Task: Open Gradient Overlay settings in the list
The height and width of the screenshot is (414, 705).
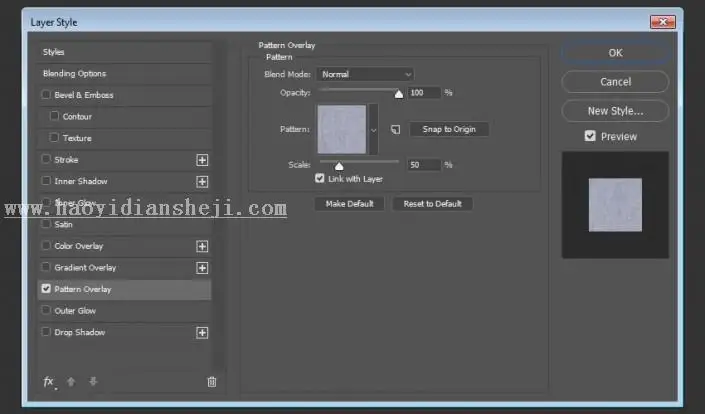Action: pyautogui.click(x=85, y=267)
